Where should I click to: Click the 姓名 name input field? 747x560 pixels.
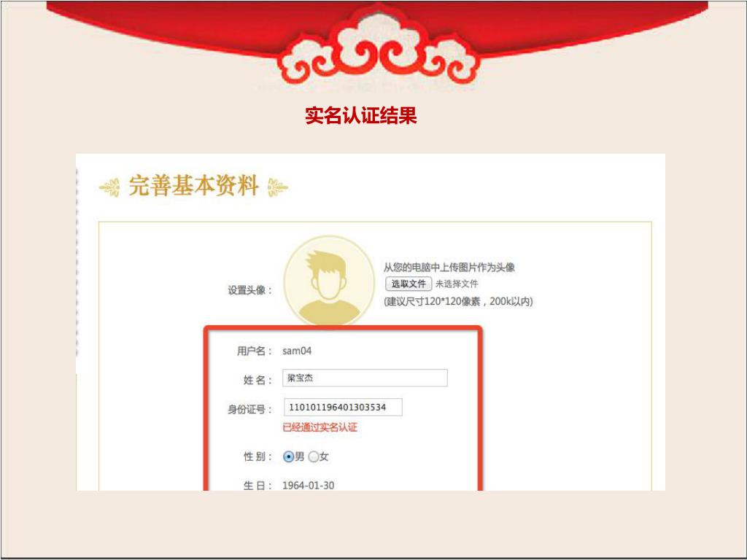[365, 378]
